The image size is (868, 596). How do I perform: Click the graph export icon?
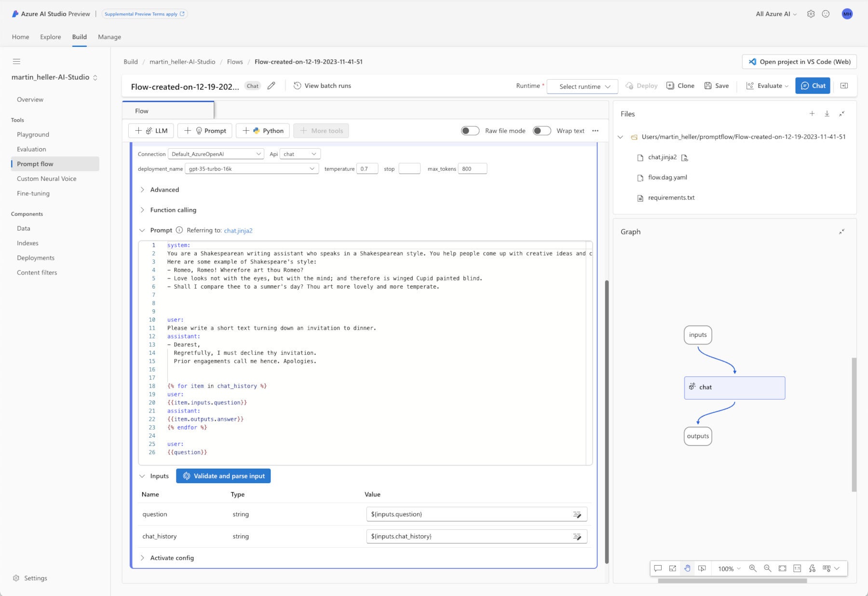(x=673, y=568)
